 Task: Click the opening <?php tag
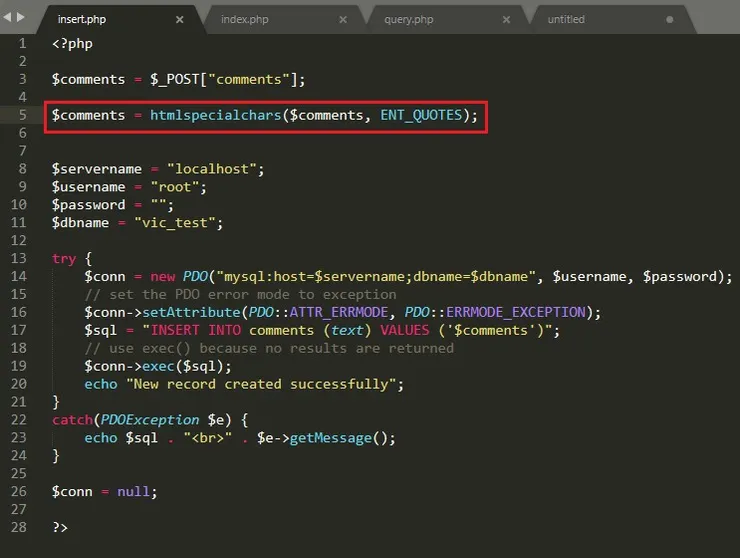[x=72, y=44]
